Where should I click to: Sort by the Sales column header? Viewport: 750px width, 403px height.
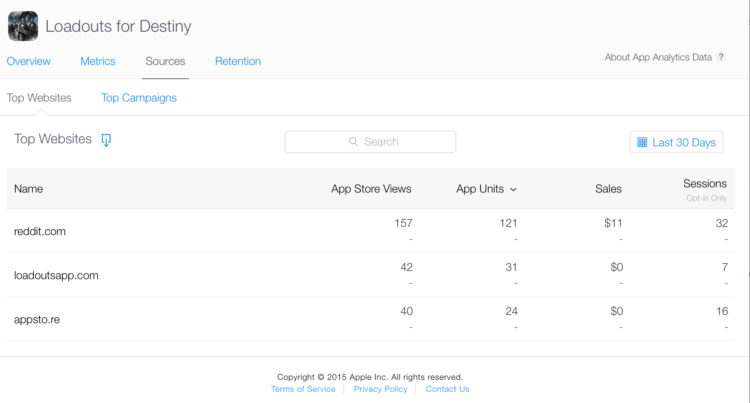pyautogui.click(x=608, y=189)
